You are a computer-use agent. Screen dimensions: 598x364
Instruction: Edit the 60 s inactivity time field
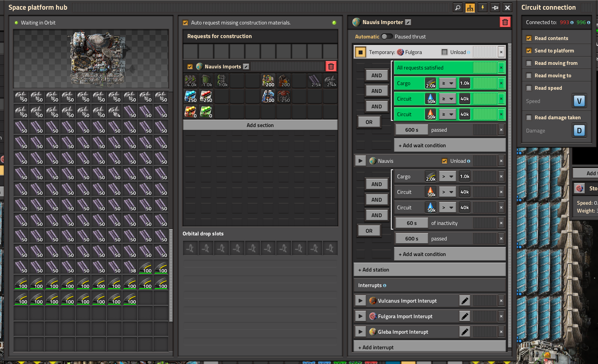click(x=412, y=223)
